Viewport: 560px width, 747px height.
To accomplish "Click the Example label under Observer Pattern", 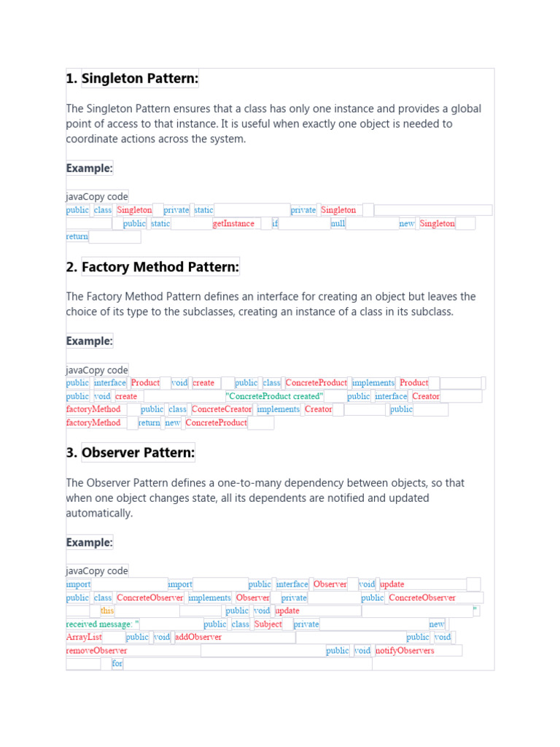I will (x=90, y=543).
